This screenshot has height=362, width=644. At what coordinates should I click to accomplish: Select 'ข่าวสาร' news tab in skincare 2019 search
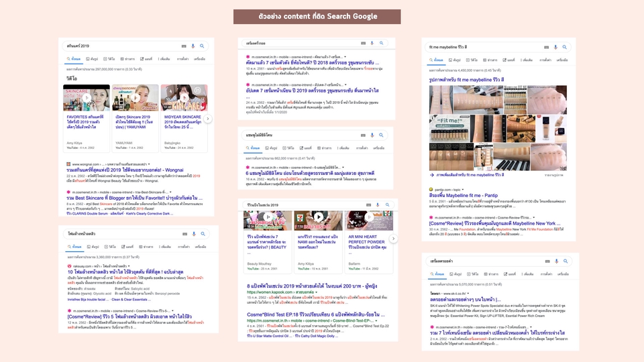(127, 59)
